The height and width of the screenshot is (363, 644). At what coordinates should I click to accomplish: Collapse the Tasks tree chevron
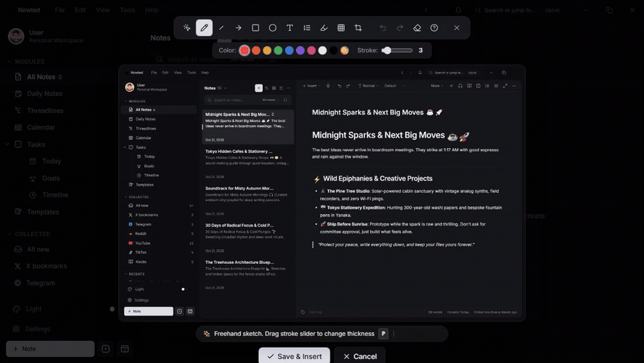8,144
